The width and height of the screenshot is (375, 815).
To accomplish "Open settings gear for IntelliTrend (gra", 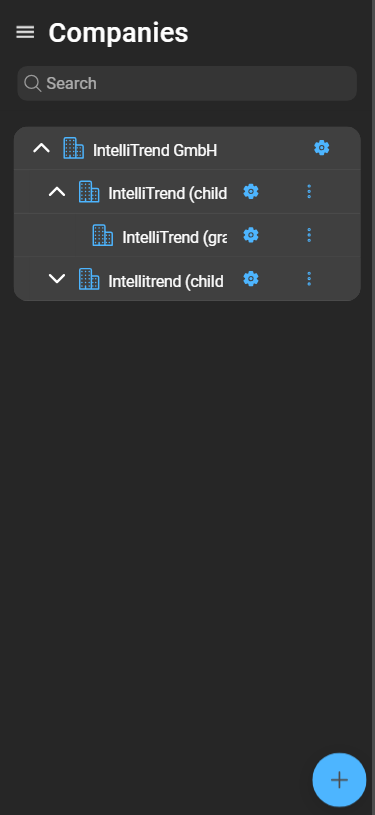I will 251,235.
